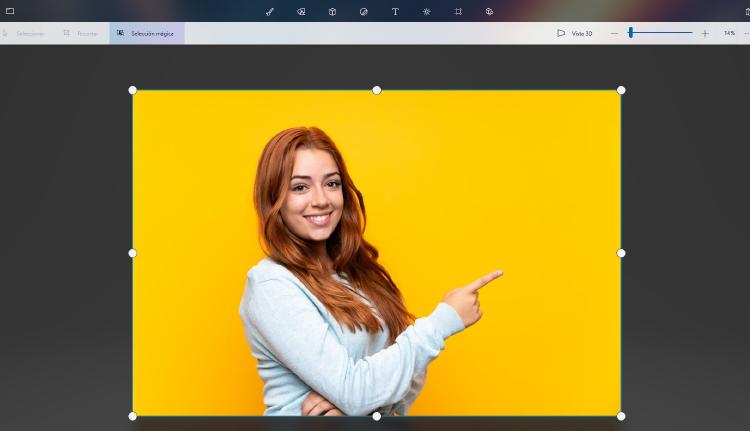The image size is (750, 431).
Task: Open the Brushes tool
Action: 270,12
